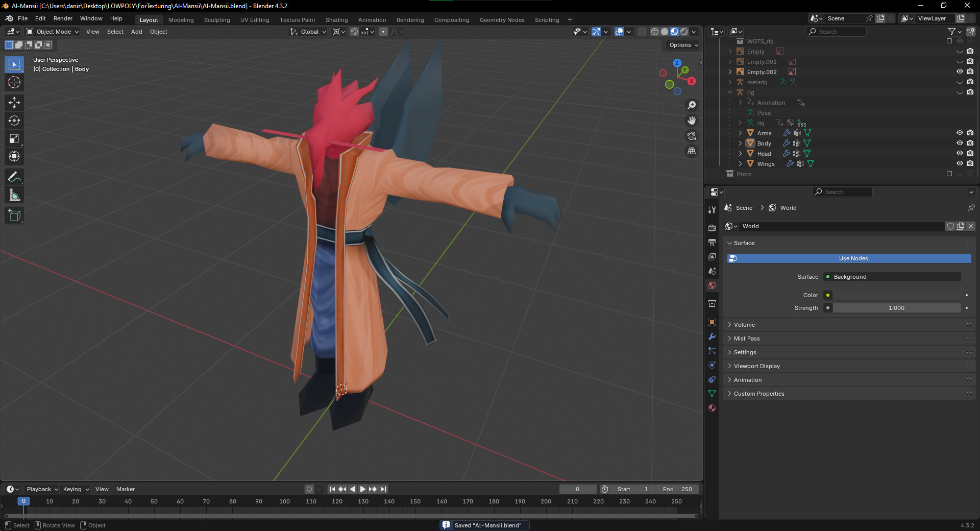The width and height of the screenshot is (980, 531).
Task: Open the Render menu
Action: 63,18
